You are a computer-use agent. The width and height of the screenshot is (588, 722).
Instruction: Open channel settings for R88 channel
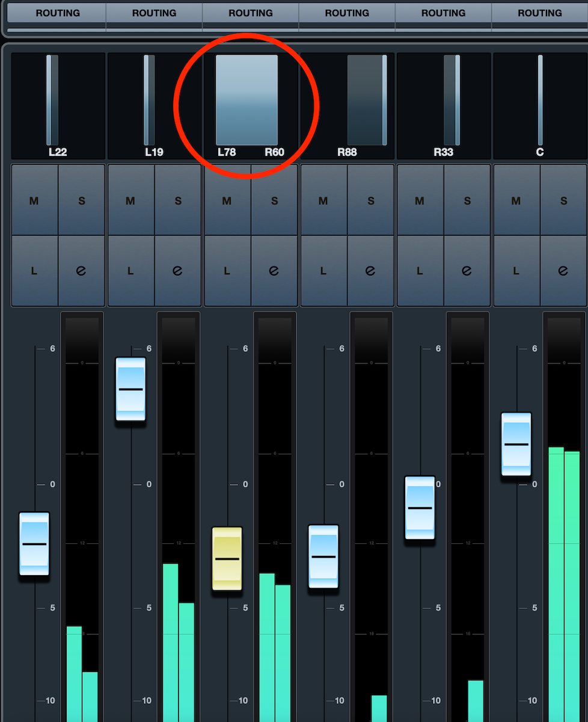tap(371, 271)
